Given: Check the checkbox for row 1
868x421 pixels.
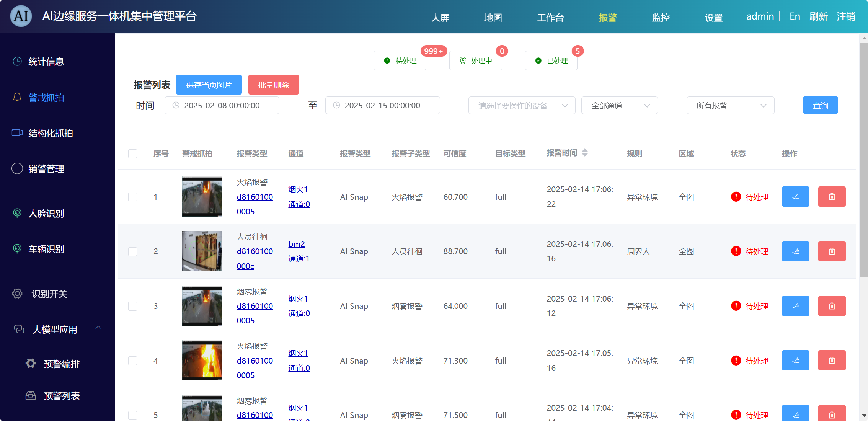Looking at the screenshot, I should pos(132,197).
